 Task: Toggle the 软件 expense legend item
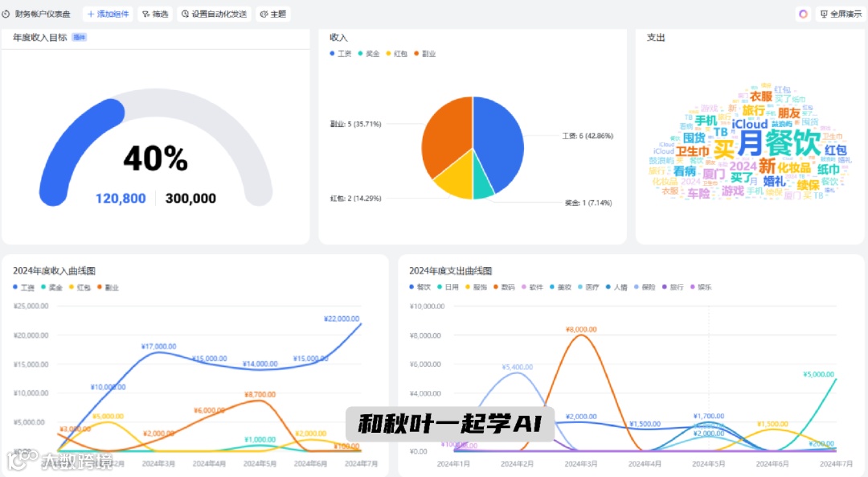coord(533,287)
